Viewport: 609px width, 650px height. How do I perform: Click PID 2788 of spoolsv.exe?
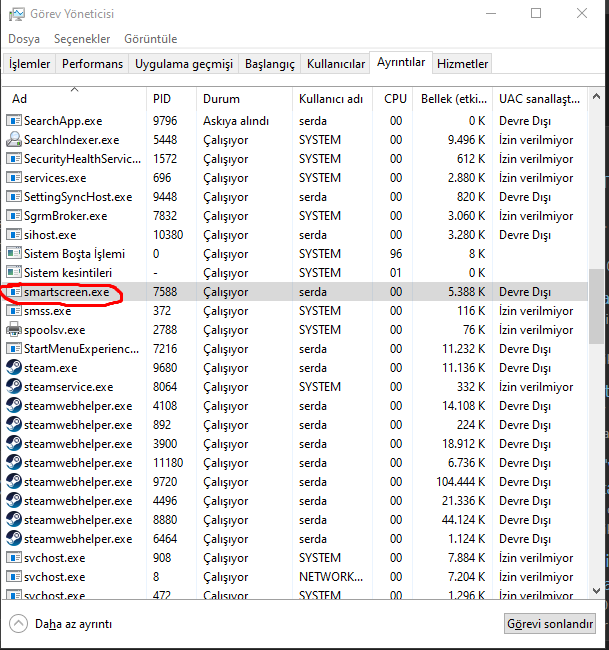point(165,330)
